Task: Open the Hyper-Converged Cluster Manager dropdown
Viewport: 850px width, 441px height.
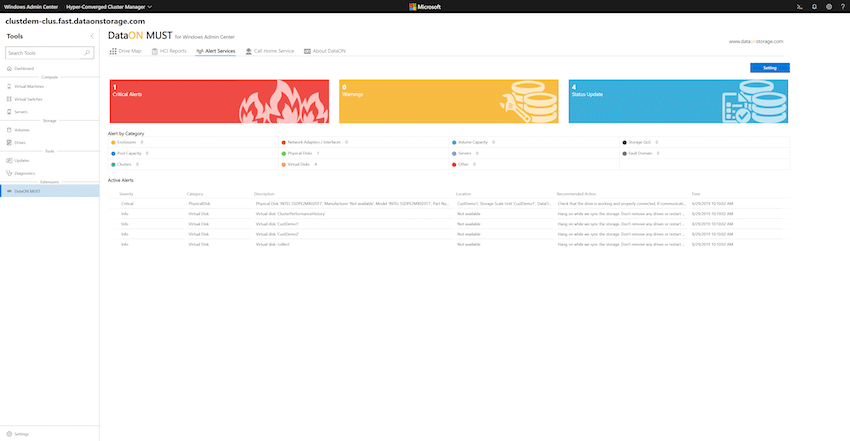Action: click(x=109, y=7)
